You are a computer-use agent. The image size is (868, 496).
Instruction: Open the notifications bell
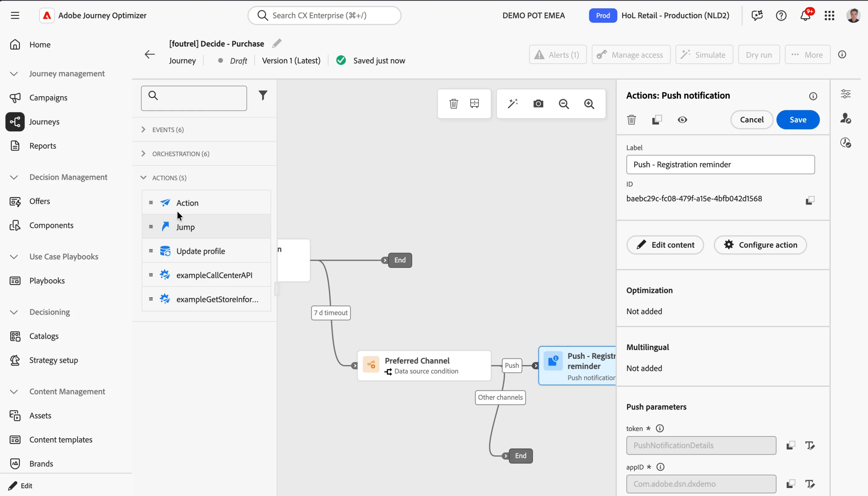coord(805,16)
